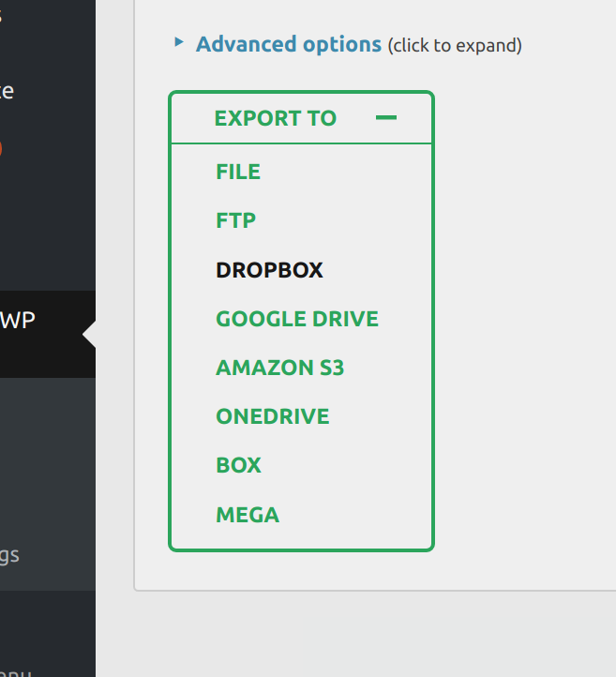This screenshot has width=616, height=677.
Task: Choose AMAZON S3 export option
Action: click(x=279, y=368)
